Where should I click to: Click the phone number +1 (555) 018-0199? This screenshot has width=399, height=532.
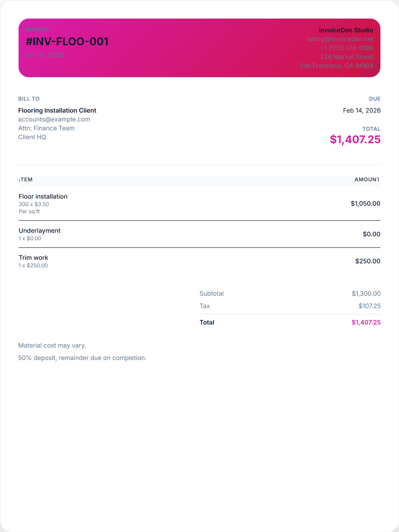346,48
